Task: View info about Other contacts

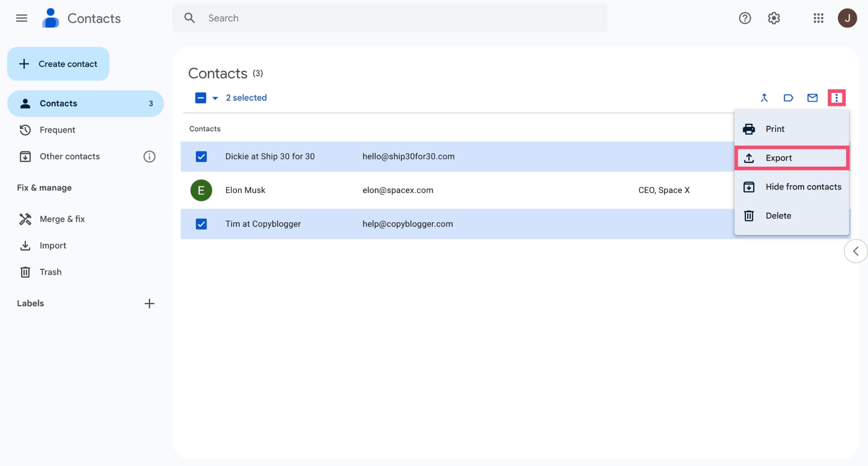Action: click(149, 156)
